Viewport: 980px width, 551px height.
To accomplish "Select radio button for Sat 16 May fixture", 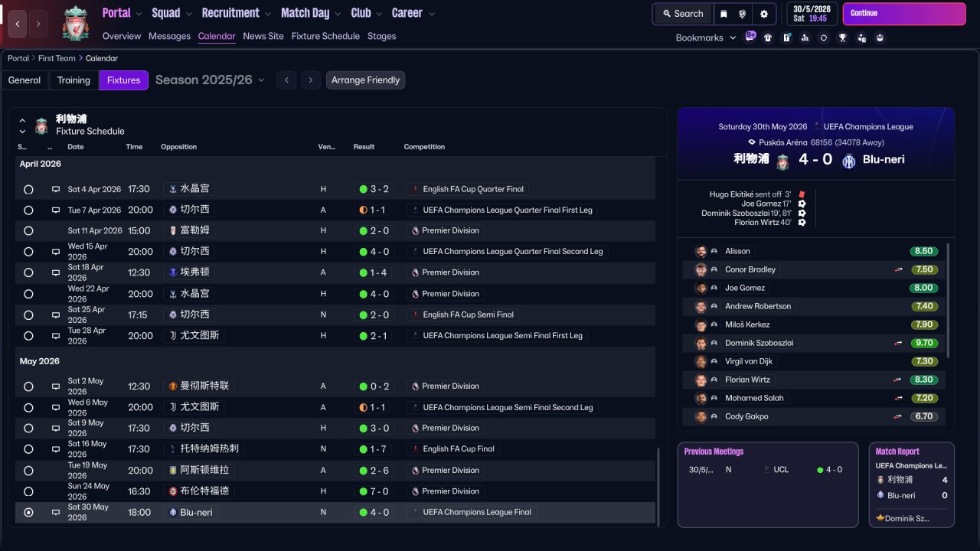I will (28, 449).
